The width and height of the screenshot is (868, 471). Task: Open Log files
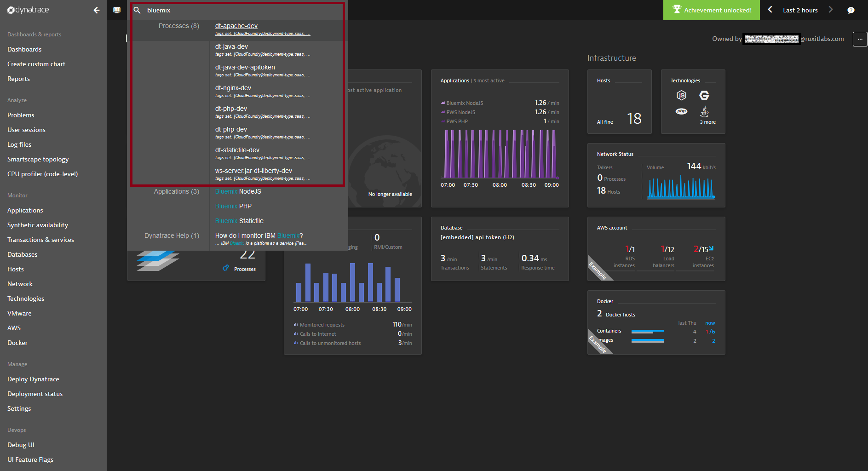tap(19, 144)
